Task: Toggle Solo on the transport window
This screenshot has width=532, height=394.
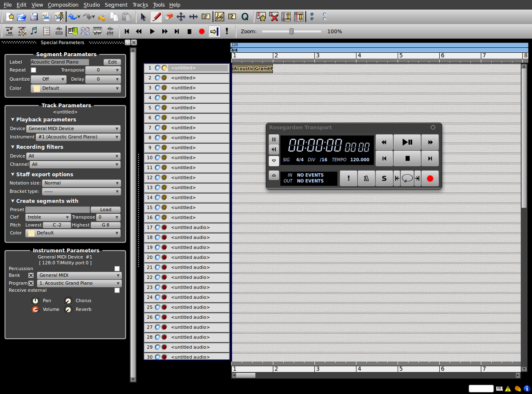Action: [x=384, y=178]
